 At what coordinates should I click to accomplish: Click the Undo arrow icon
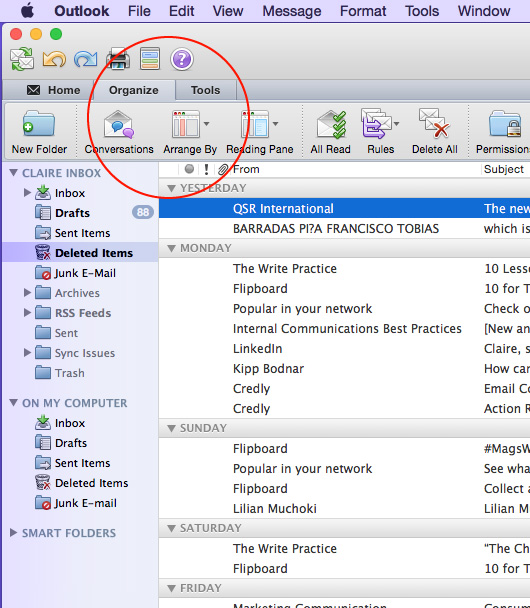tap(54, 59)
